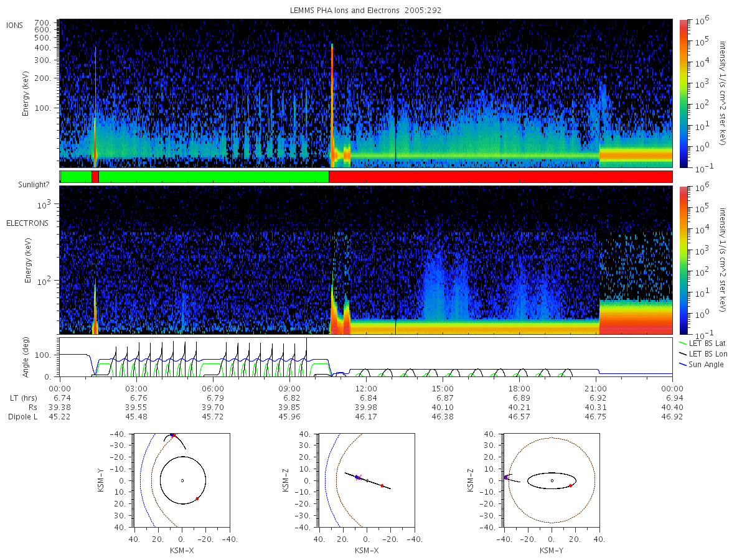The image size is (747, 560).
Task: Click the small red sunlight segment near 01:00
Action: click(x=95, y=177)
